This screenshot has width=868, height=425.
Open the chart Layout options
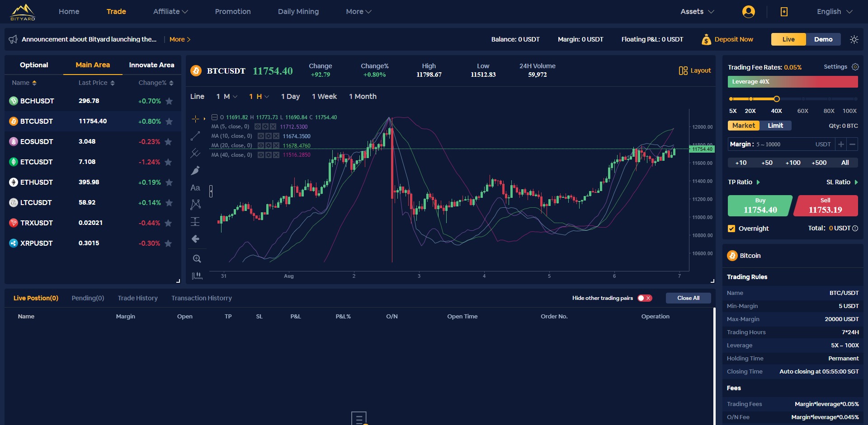(x=695, y=70)
